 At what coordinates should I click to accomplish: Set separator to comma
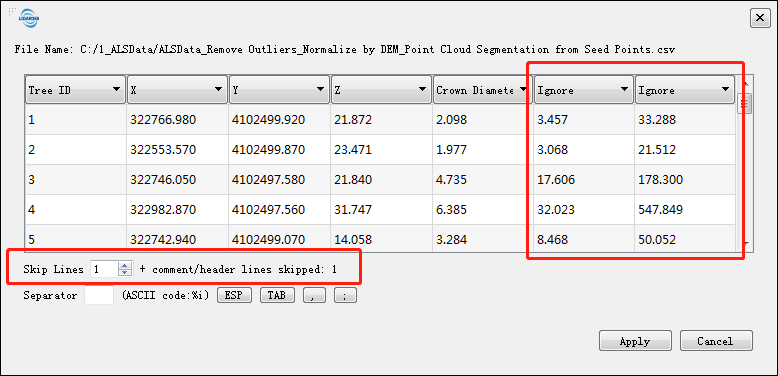pyautogui.click(x=314, y=296)
